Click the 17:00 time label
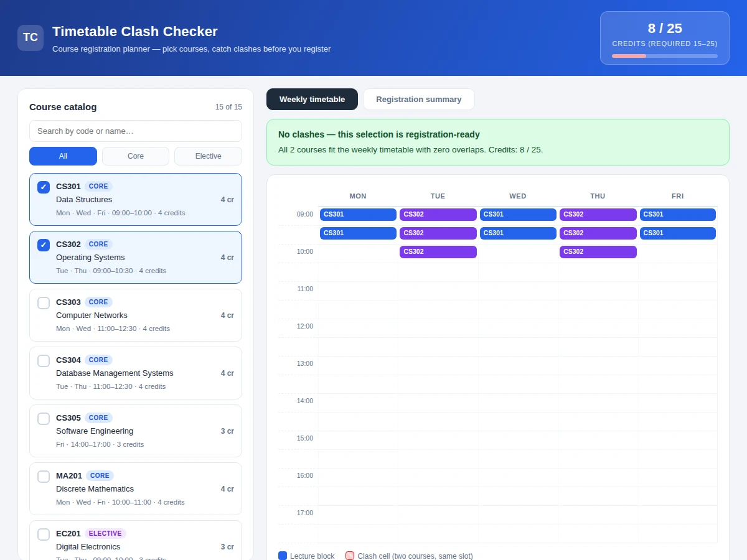This screenshot has height=560, width=747. 305,513
